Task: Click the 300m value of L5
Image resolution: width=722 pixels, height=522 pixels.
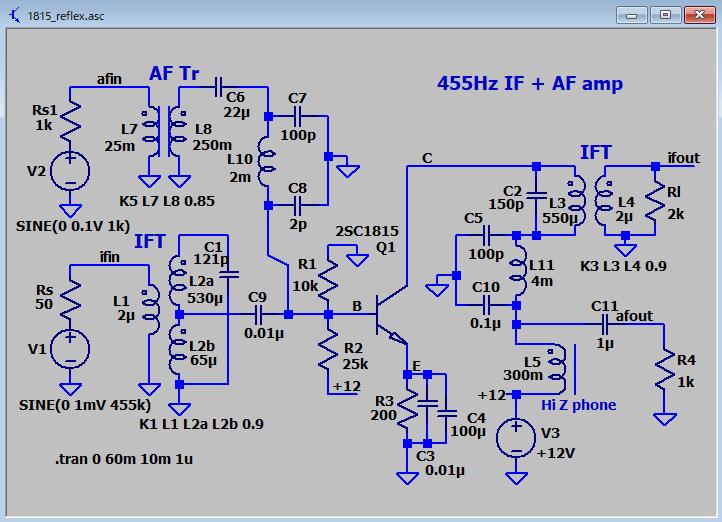Action: point(523,375)
